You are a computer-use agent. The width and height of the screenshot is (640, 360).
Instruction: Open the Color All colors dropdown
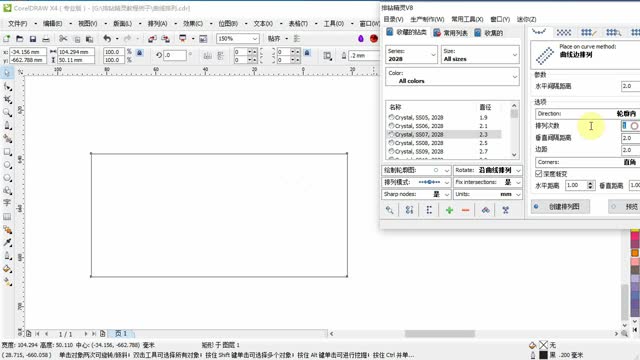[452, 77]
